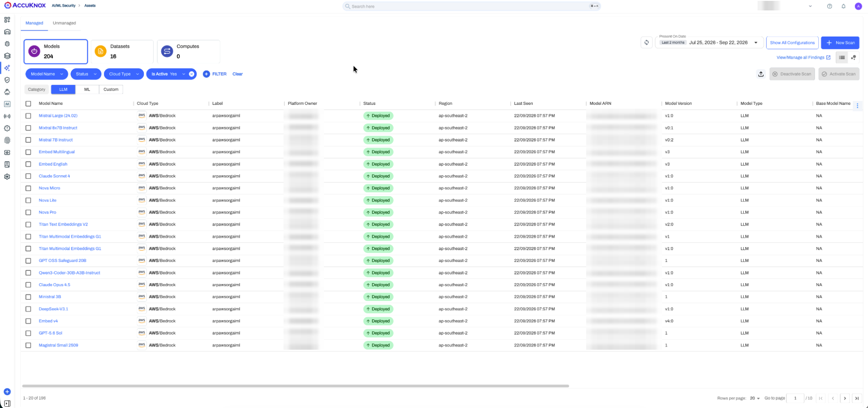The width and height of the screenshot is (868, 408).
Task: Check the Mixtral 8x7B Instruct row checkbox
Action: click(28, 128)
